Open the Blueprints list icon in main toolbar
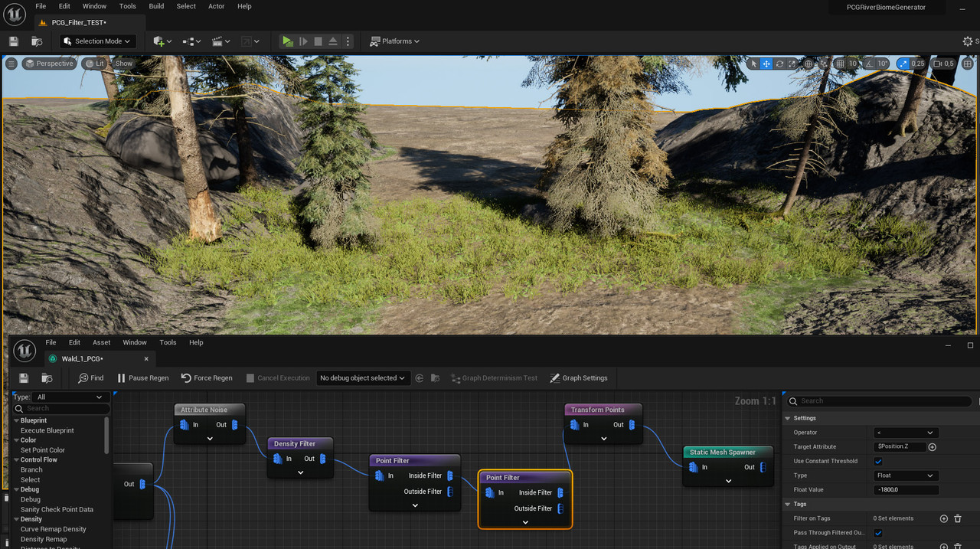Image resolution: width=980 pixels, height=549 pixels. pos(191,41)
